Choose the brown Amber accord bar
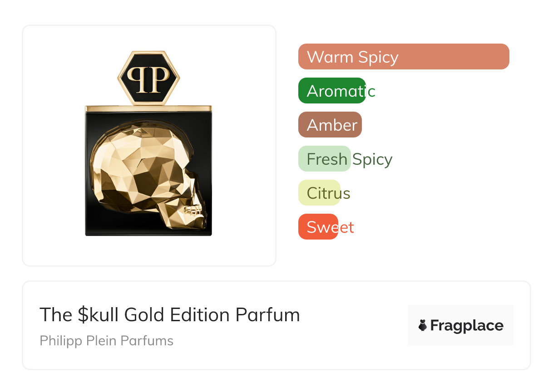The image size is (553, 392). coord(330,125)
